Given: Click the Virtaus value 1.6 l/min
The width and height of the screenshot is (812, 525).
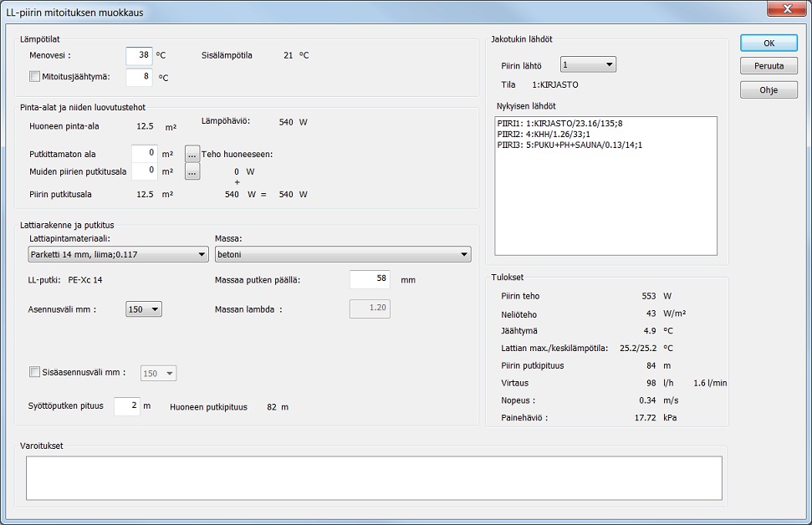Looking at the screenshot, I should [x=710, y=383].
